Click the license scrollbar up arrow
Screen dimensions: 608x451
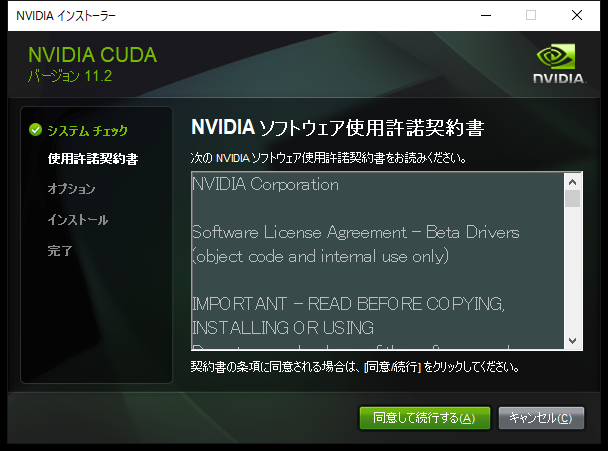(x=572, y=182)
